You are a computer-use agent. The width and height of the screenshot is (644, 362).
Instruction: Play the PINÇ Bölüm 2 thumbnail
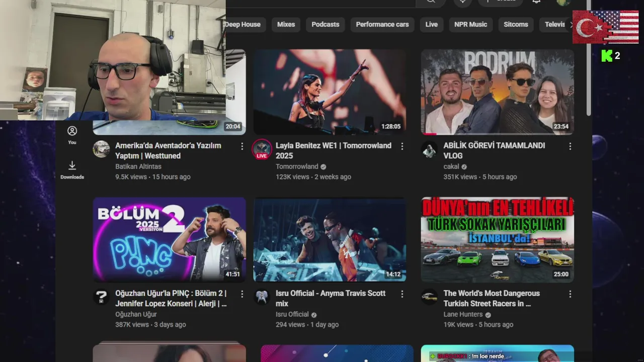169,239
